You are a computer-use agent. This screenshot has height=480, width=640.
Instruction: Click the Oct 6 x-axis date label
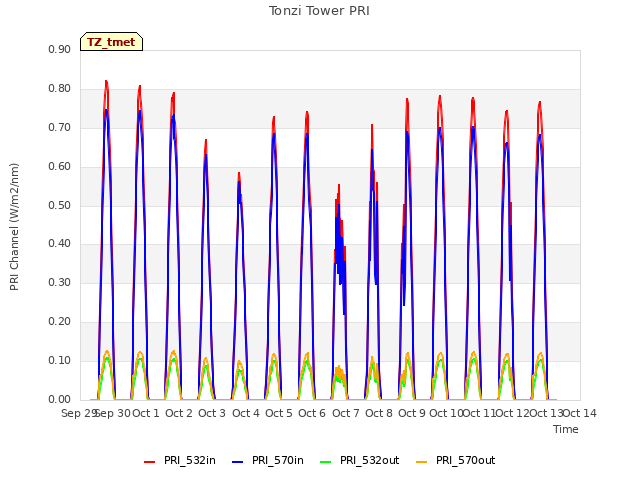[312, 413]
